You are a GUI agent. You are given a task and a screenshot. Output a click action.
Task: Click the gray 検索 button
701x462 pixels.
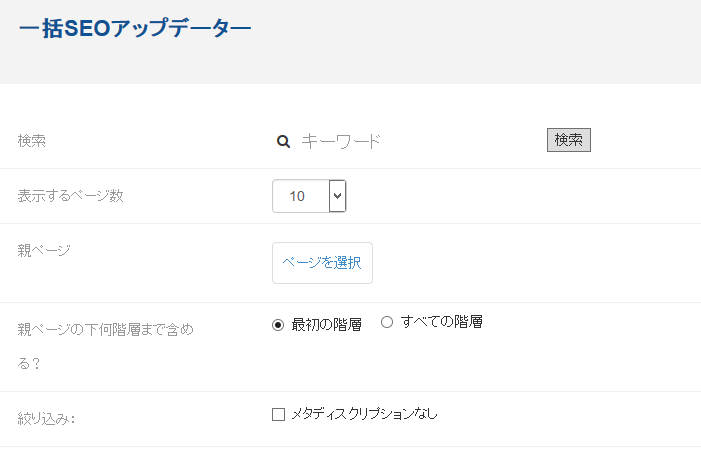coord(569,140)
